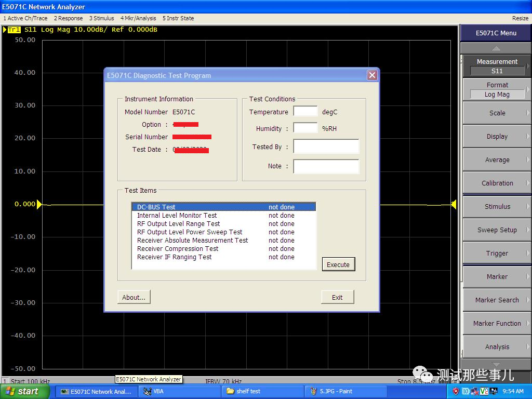Select Receiver Absolute Measurement Test
This screenshot has height=399, width=532.
point(223,240)
